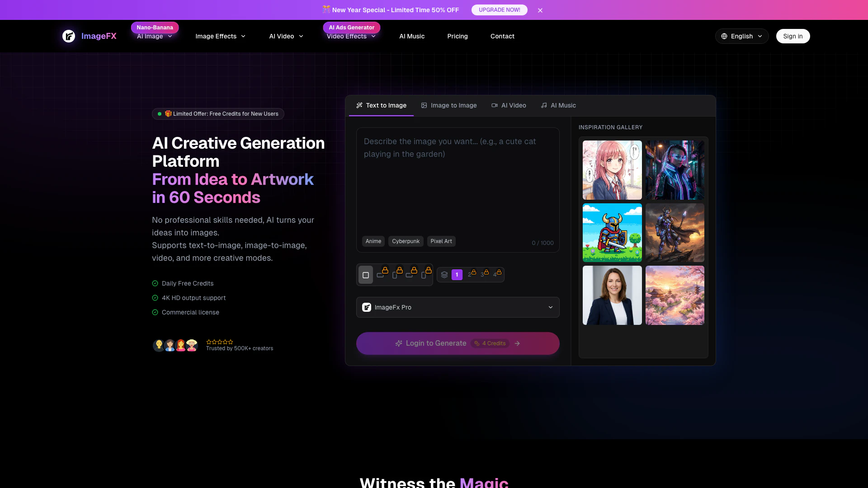This screenshot has height=488, width=868.
Task: Switch to the Image to Image tab
Action: pos(449,105)
